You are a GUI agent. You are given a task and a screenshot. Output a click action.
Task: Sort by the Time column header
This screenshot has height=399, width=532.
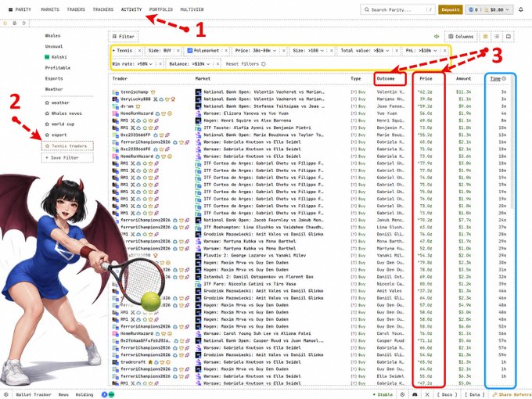(495, 78)
